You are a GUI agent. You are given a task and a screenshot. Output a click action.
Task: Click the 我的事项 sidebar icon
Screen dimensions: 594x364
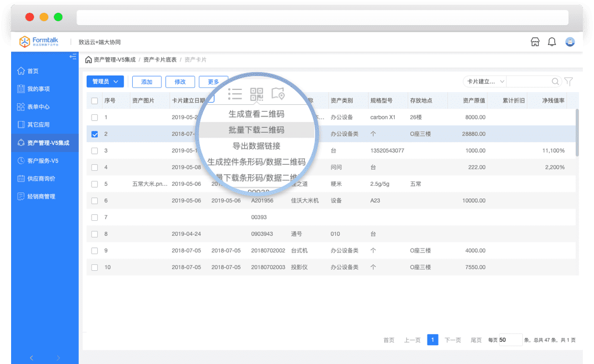coord(21,89)
